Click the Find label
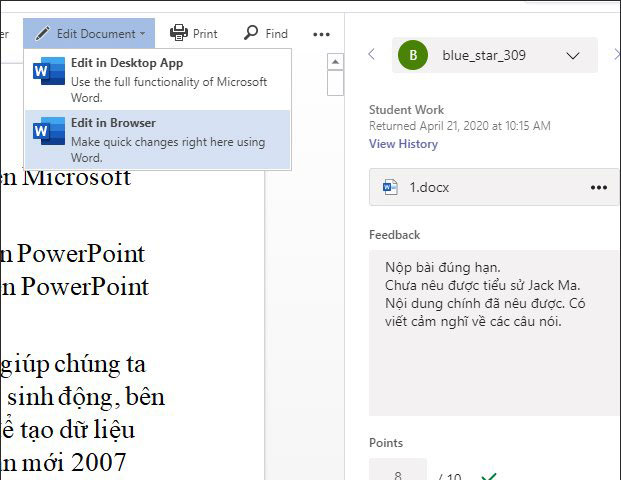 click(x=276, y=34)
